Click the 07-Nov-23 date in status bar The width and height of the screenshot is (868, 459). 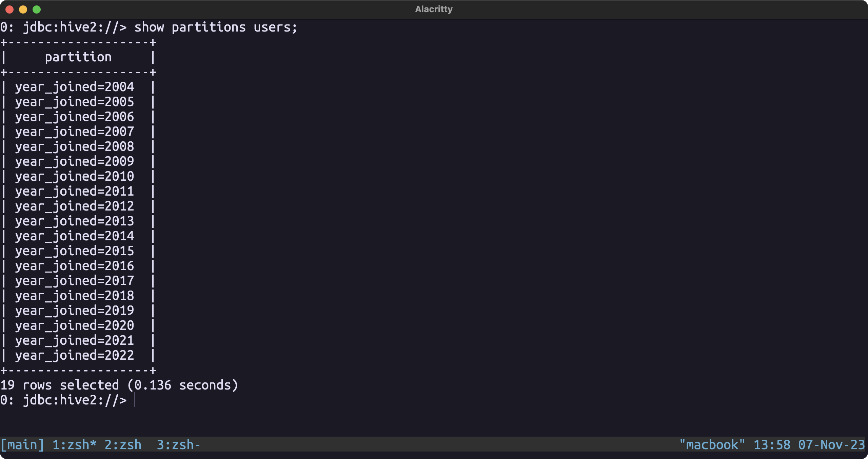(x=831, y=445)
